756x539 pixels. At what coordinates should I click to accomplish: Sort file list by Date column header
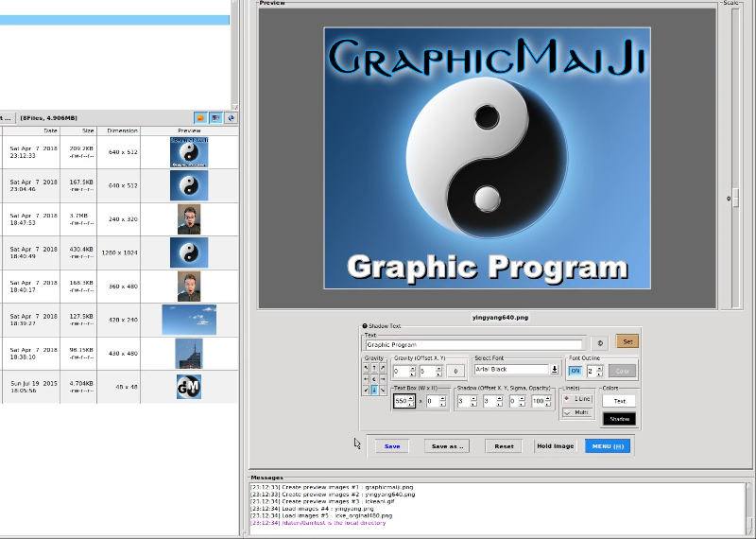coord(31,130)
